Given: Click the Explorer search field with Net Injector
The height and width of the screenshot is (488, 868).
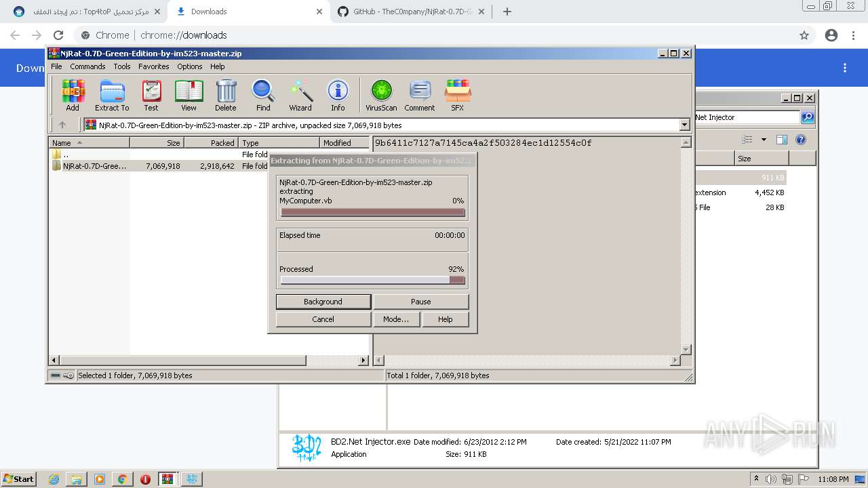Looking at the screenshot, I should pos(747,117).
